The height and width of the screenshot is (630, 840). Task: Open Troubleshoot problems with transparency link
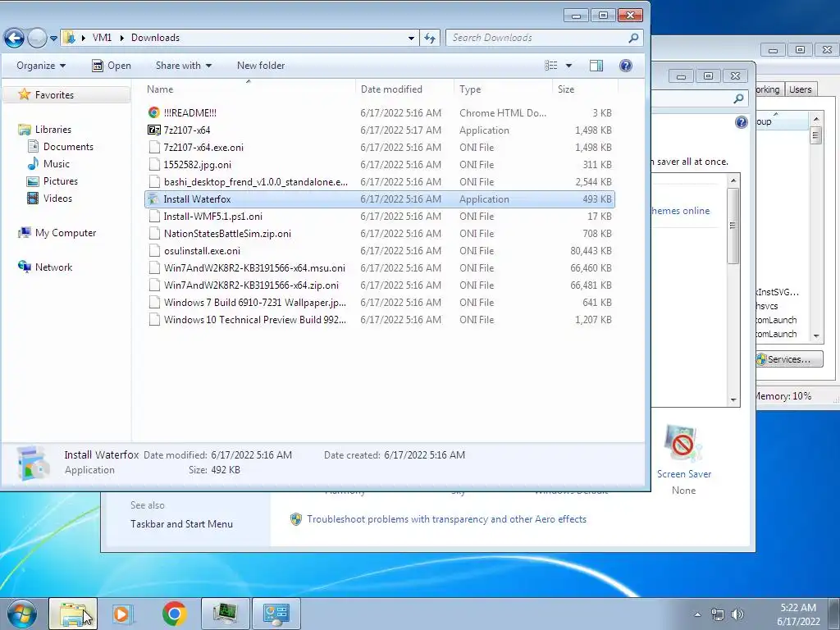pos(446,519)
